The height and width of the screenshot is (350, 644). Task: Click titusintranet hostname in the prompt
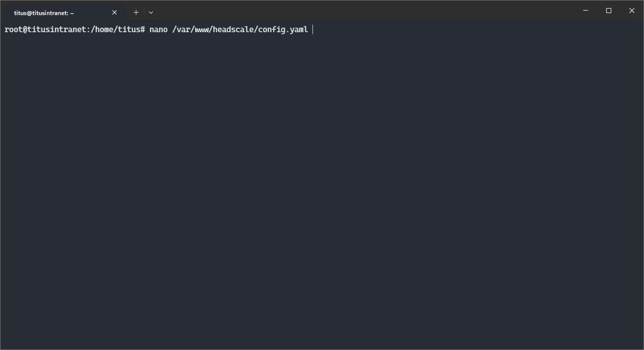[x=56, y=30]
